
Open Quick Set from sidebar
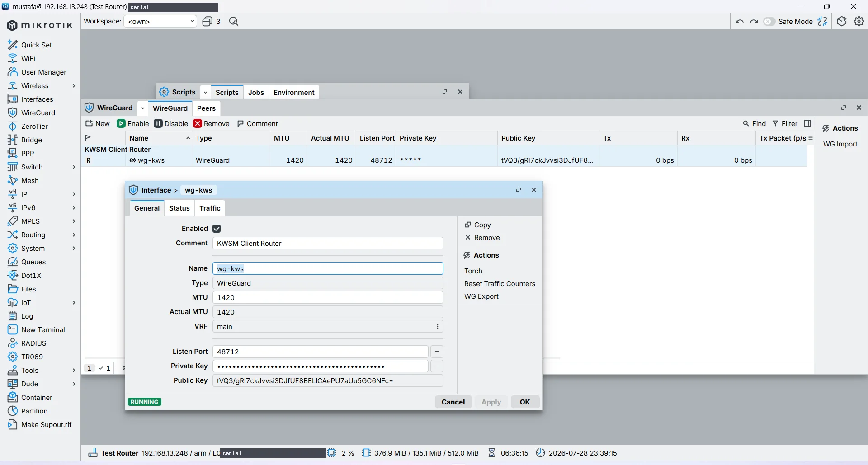click(36, 45)
